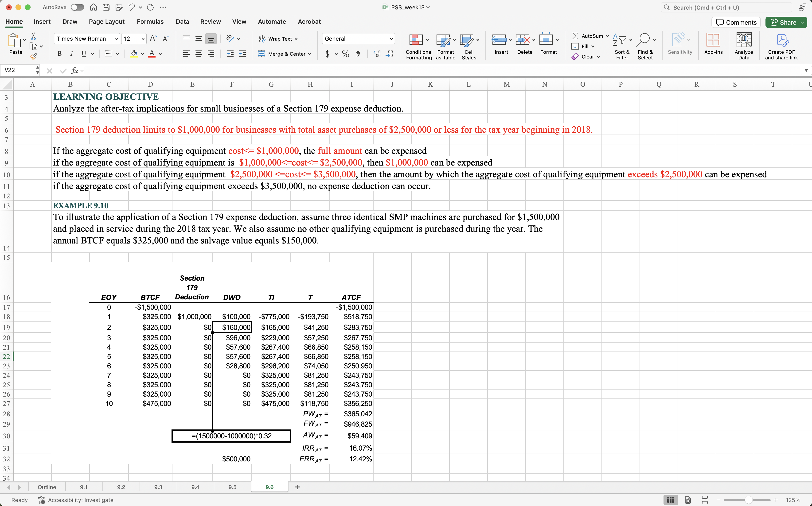Click Decrease Indent icon

click(x=230, y=54)
